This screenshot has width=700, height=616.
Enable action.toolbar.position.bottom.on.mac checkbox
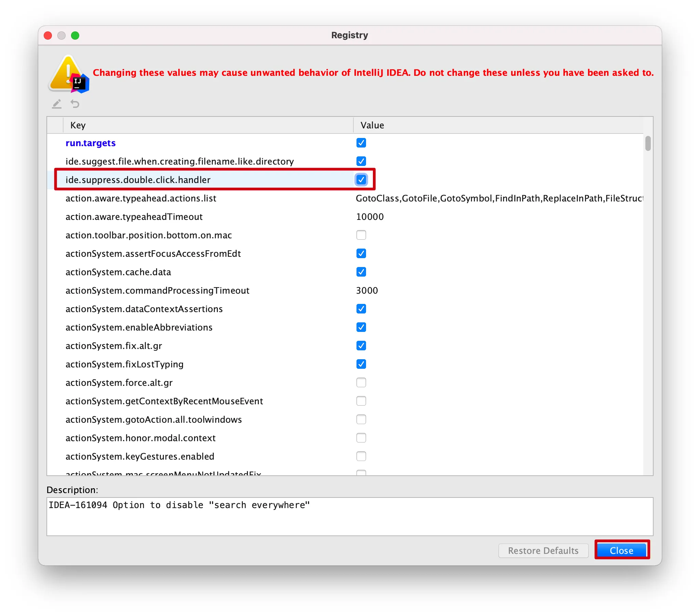pos(361,235)
